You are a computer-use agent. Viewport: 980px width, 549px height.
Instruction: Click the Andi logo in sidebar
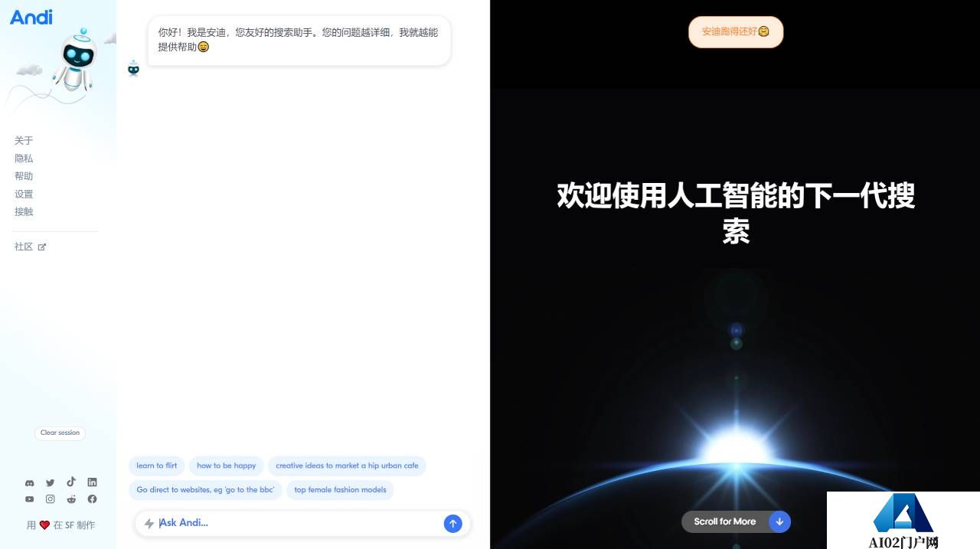coord(31,16)
